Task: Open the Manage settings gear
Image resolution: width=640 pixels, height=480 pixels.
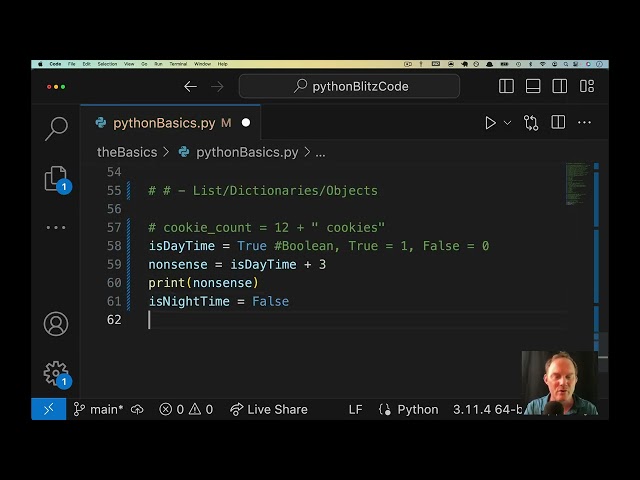Action: coord(56,373)
